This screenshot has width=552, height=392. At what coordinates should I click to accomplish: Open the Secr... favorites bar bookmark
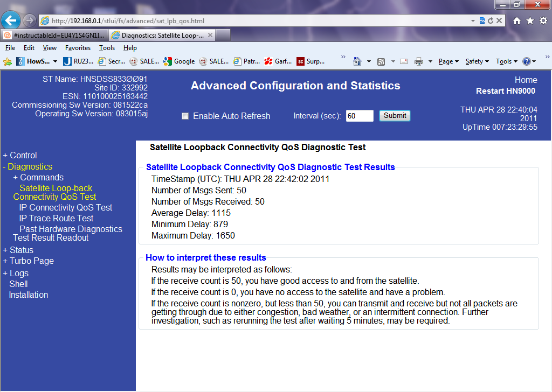click(111, 61)
